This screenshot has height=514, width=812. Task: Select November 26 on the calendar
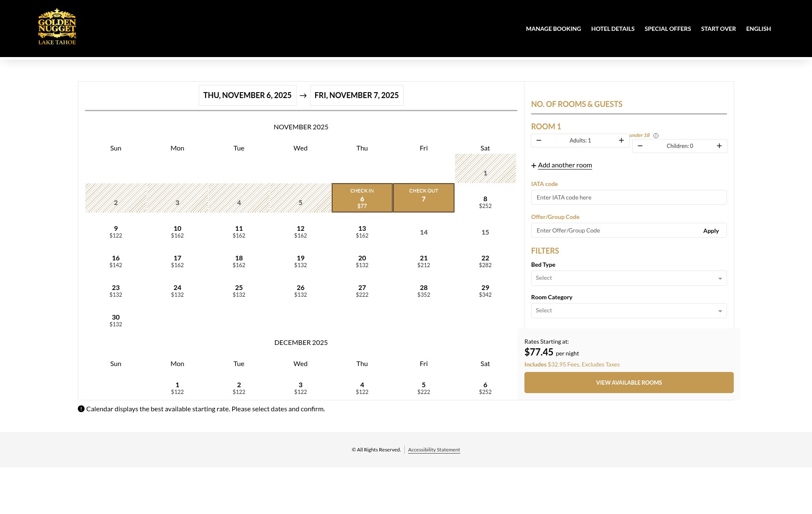tap(301, 291)
